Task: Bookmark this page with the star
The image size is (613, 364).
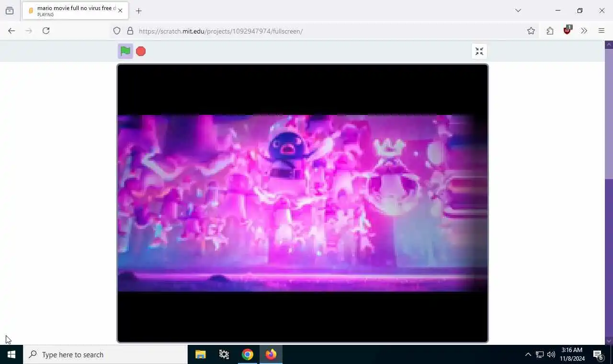Action: 531,31
